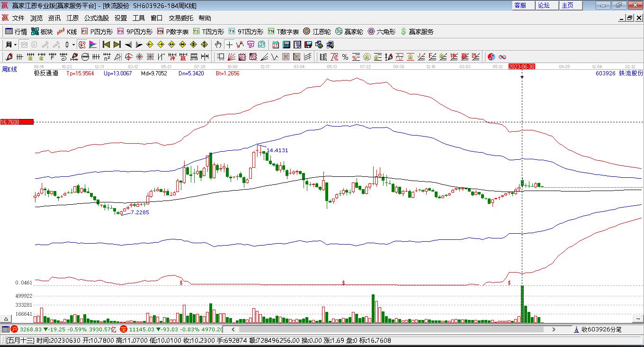The width and height of the screenshot is (644, 347).
Task: Open the 公式选股 menu
Action: point(97,18)
